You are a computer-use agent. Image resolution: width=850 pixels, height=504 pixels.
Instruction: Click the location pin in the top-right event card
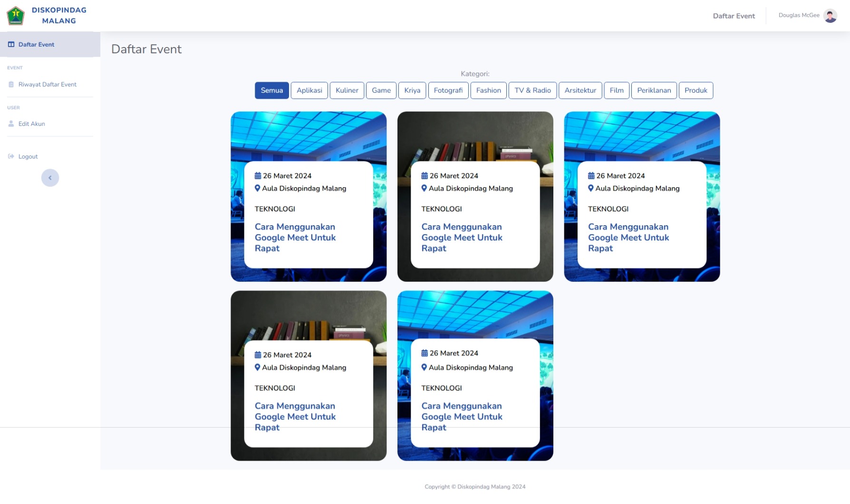pos(591,188)
